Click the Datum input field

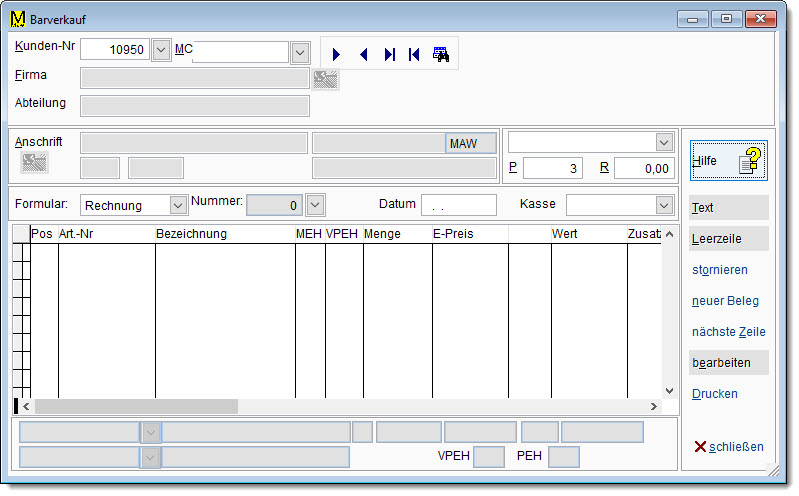(458, 205)
